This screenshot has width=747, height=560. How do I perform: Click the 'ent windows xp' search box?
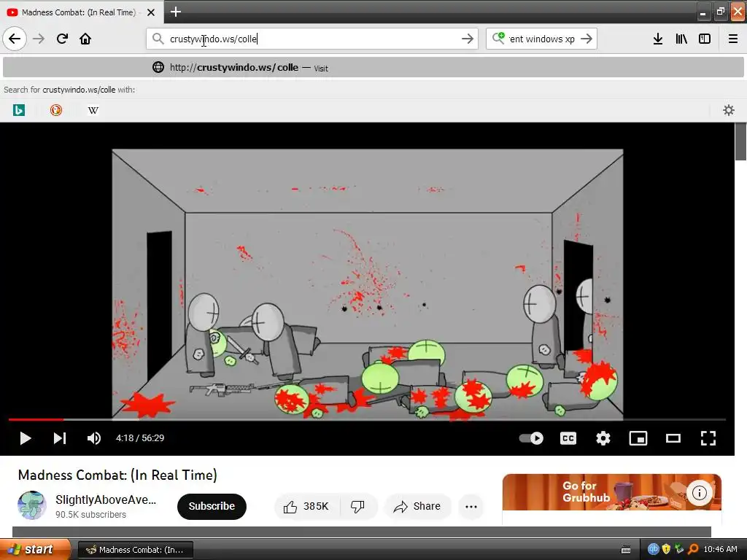[542, 39]
